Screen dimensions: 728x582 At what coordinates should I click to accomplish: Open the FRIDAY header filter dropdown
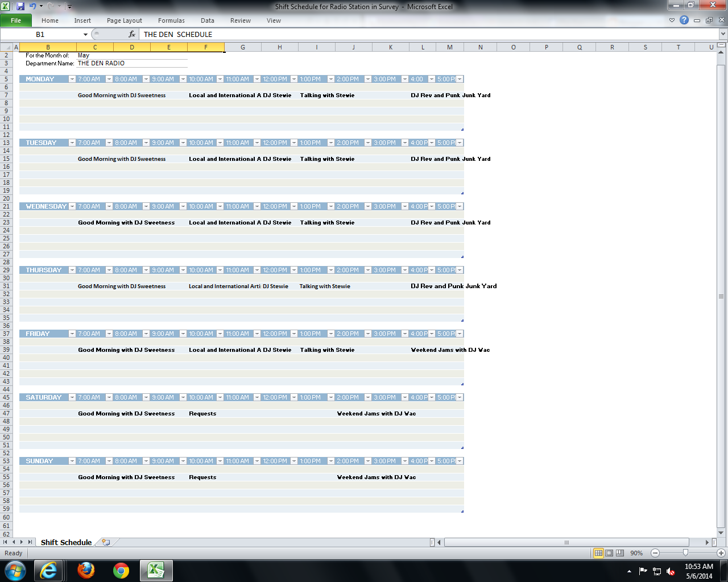pyautogui.click(x=72, y=334)
